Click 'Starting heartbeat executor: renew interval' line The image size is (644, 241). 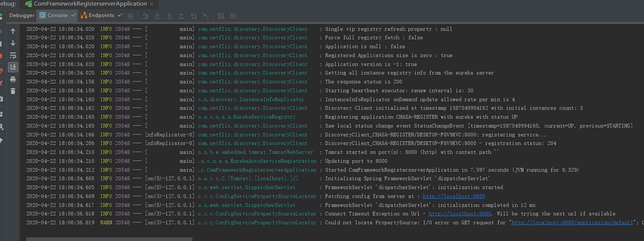click(x=399, y=90)
